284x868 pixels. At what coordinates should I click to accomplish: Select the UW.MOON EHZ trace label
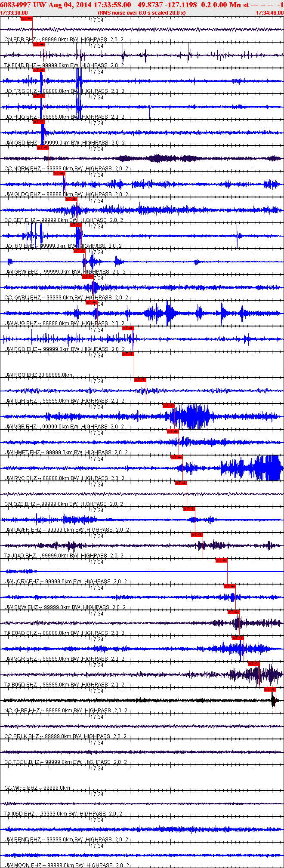pyautogui.click(x=67, y=865)
